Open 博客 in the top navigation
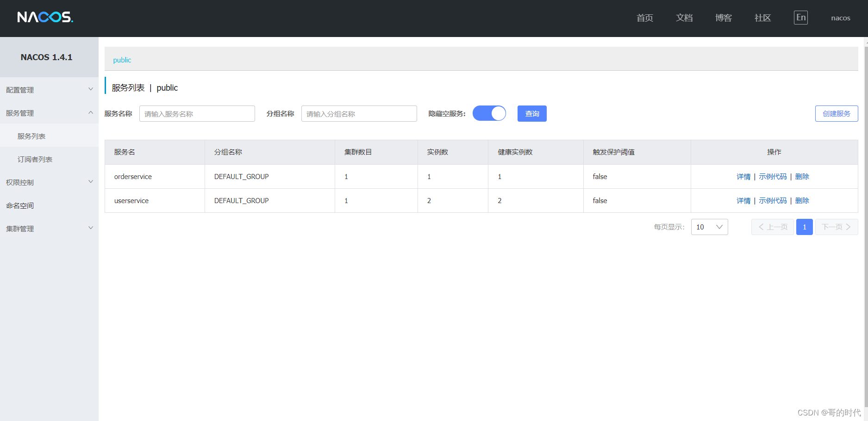Screen dimensions: 868x421 [x=724, y=18]
